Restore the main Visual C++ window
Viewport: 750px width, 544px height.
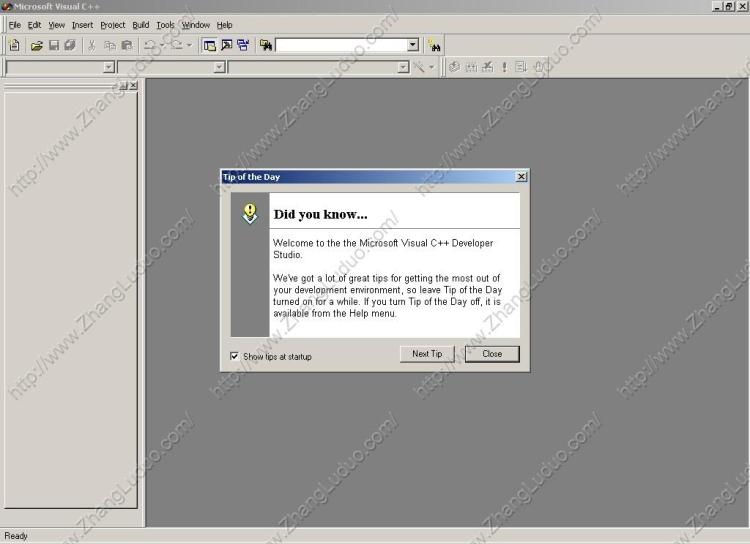tap(728, 6)
